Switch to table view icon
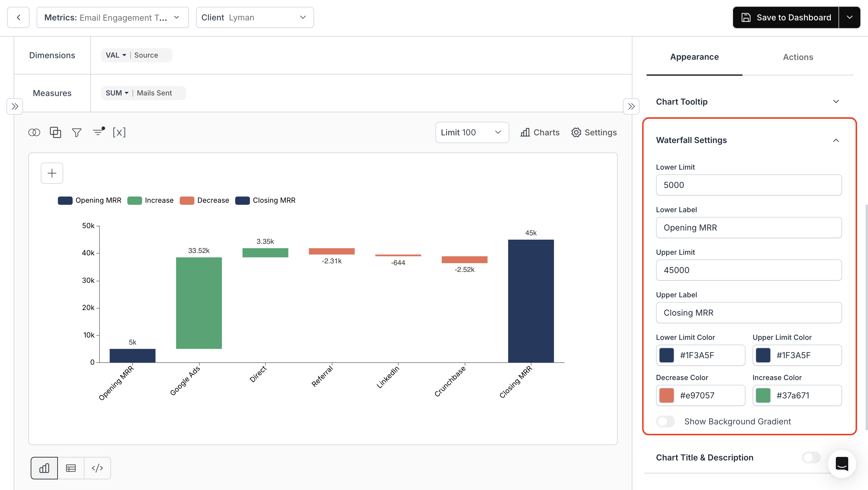Viewport: 868px width, 490px height. 71,468
